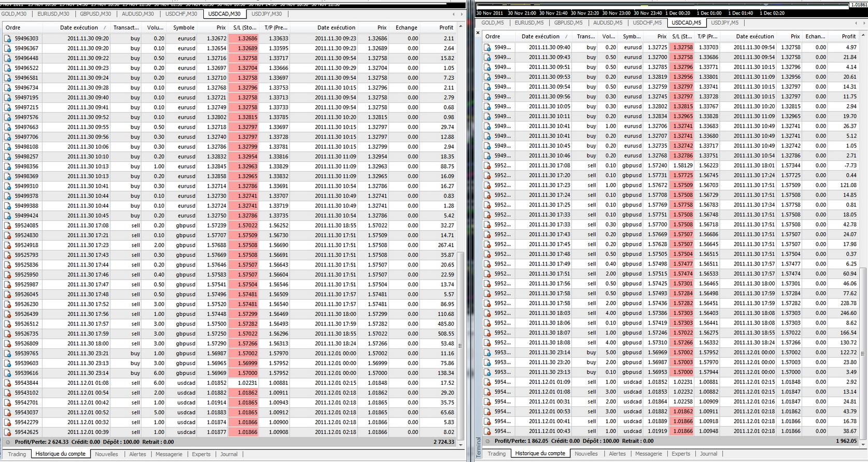Select the USDJPY,M30 chart tab

[267, 14]
